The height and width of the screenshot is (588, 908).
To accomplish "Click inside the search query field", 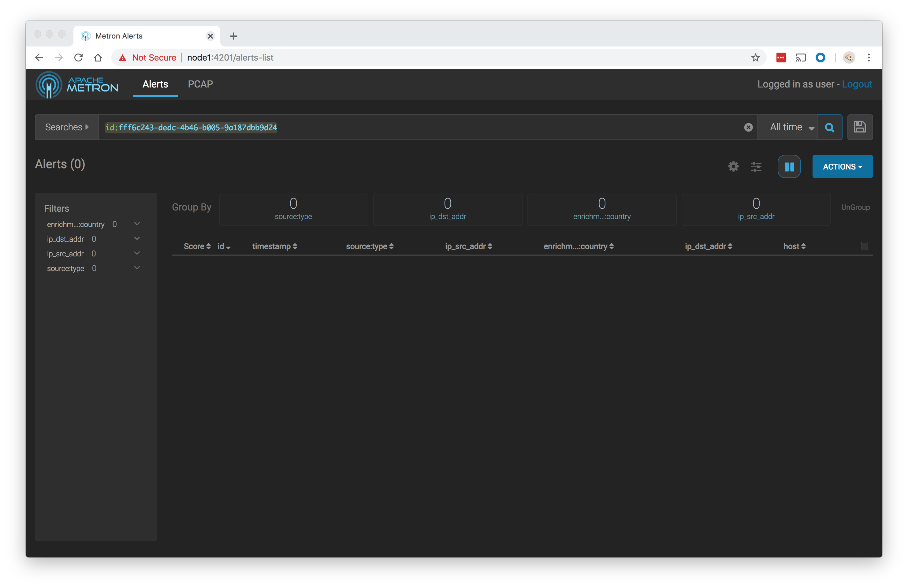I will 420,128.
